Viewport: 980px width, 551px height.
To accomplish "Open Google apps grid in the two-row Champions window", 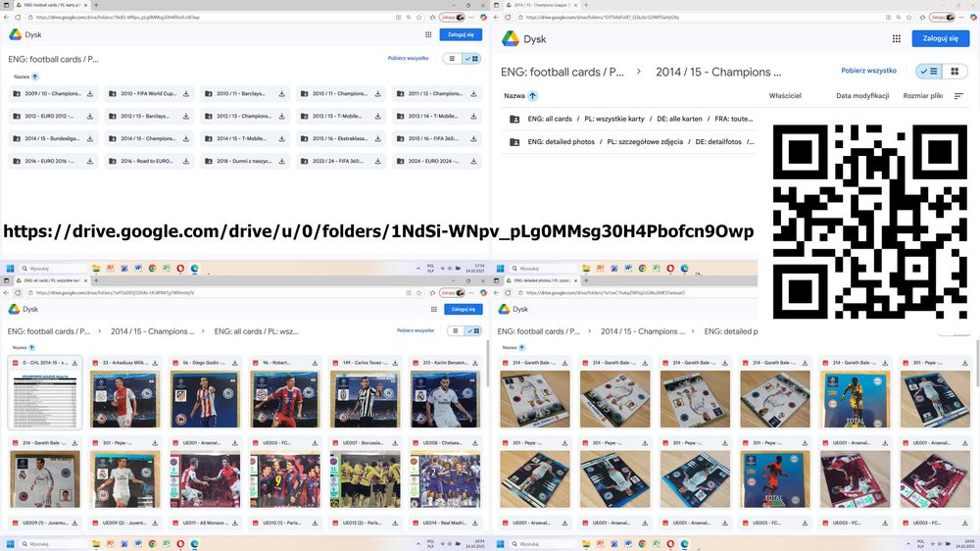I will pyautogui.click(x=897, y=39).
